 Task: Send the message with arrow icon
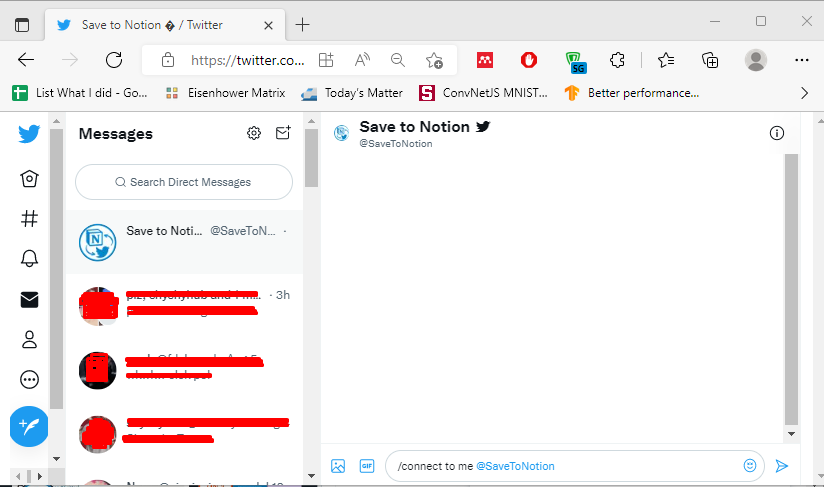coord(782,466)
